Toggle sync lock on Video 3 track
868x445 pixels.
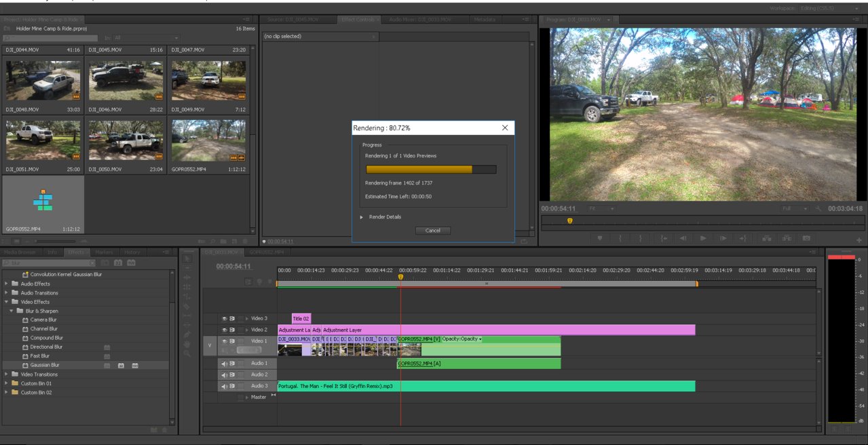click(x=232, y=318)
